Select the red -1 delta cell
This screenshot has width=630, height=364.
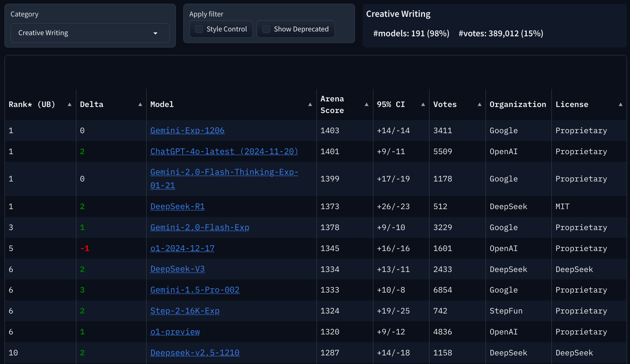click(x=111, y=248)
